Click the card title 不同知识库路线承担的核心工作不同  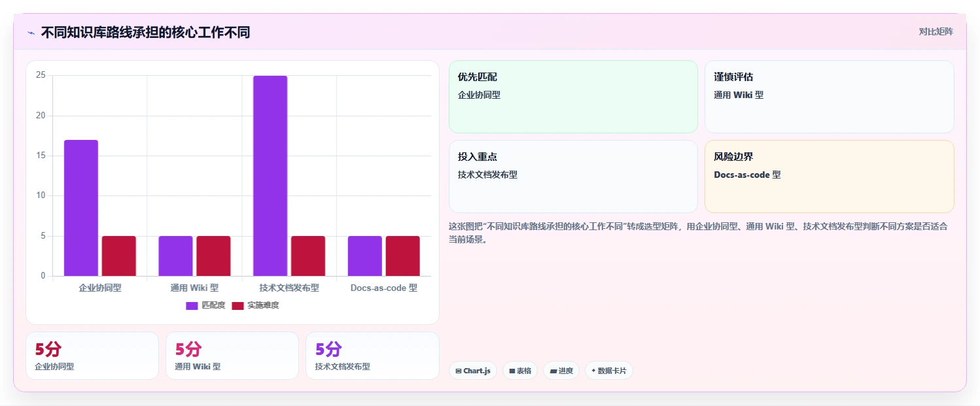click(x=145, y=33)
